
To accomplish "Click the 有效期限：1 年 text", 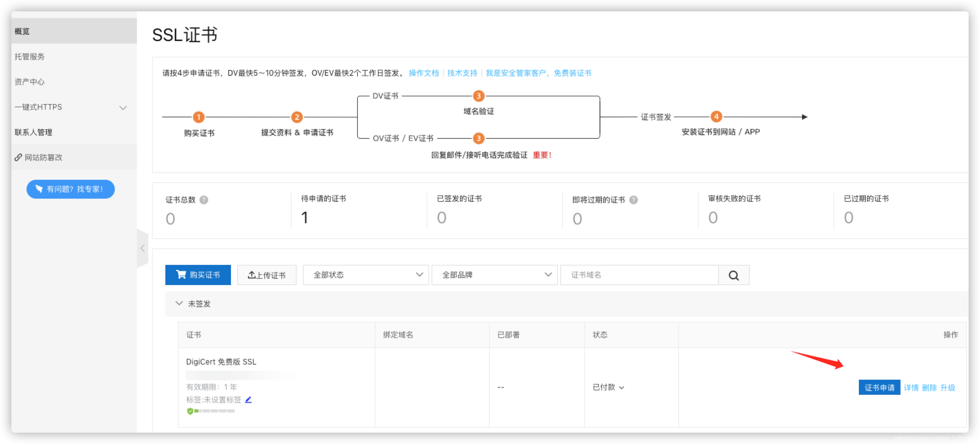I will pyautogui.click(x=211, y=387).
